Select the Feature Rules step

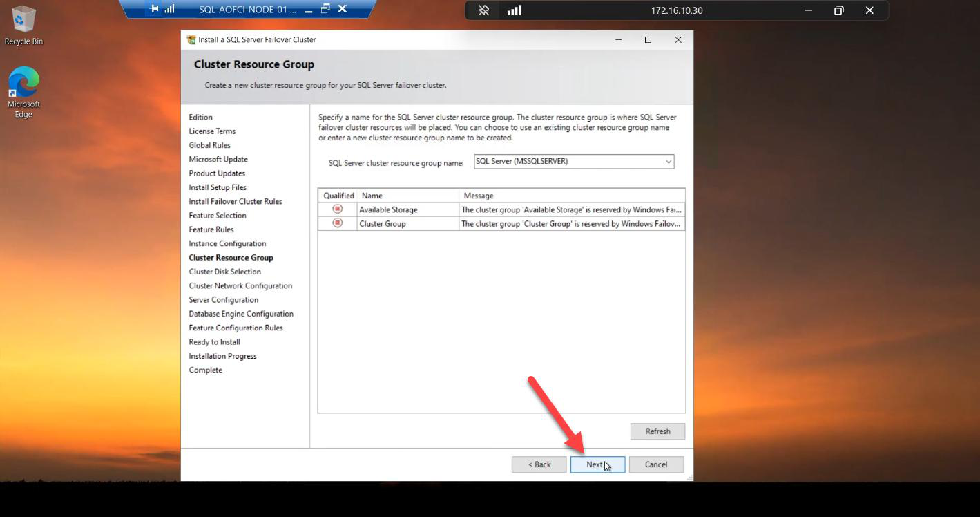[211, 229]
